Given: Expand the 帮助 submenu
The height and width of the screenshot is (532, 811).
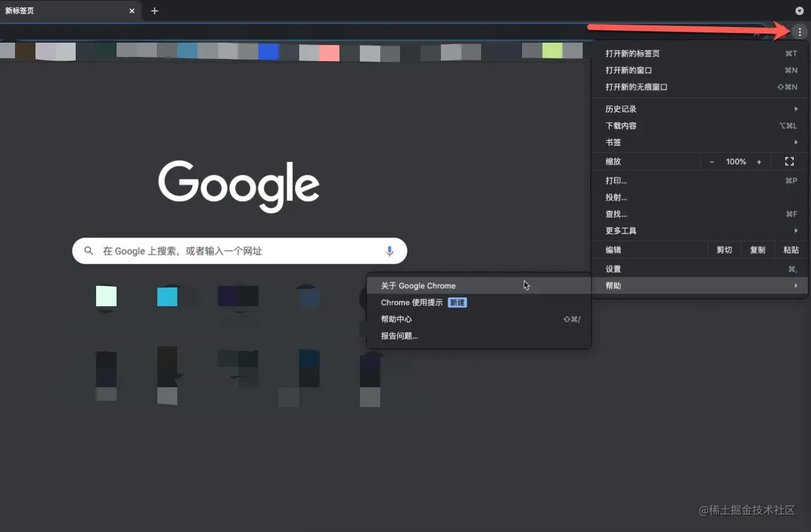Looking at the screenshot, I should pyautogui.click(x=699, y=286).
